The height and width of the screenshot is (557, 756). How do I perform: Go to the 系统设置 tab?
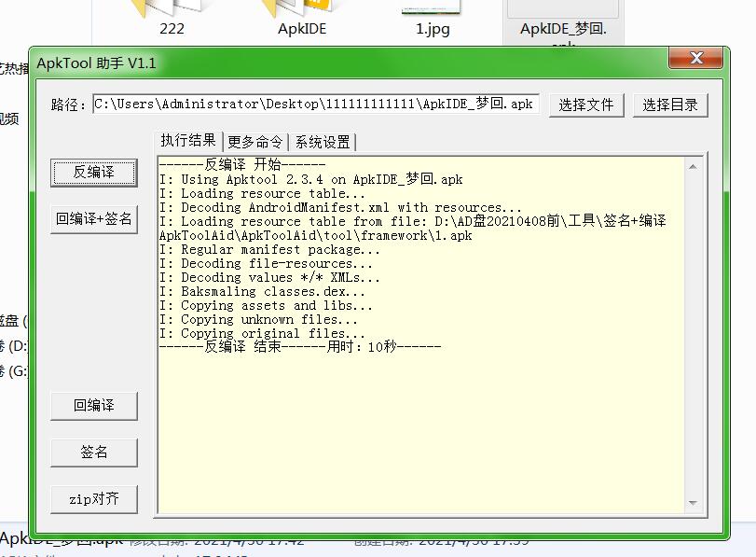coord(323,142)
